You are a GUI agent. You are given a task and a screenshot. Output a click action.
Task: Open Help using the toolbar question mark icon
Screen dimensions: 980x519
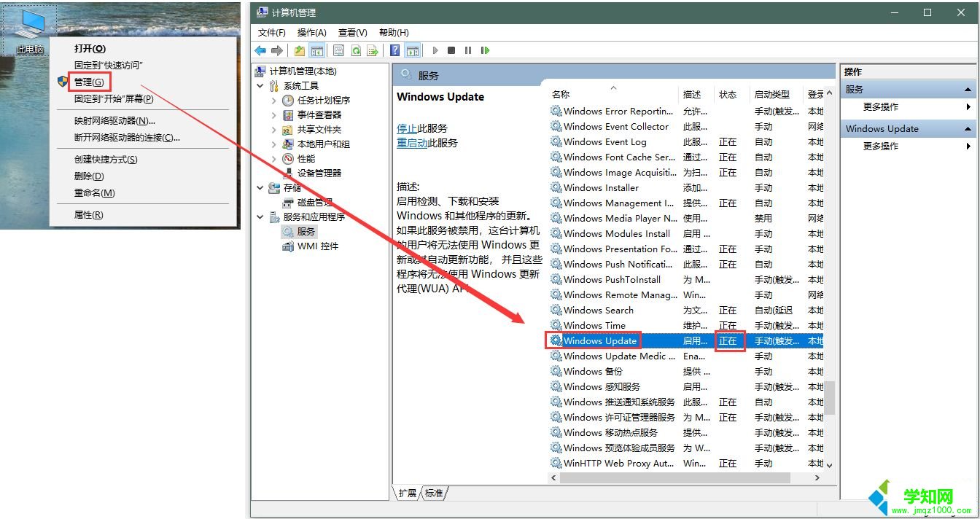394,50
